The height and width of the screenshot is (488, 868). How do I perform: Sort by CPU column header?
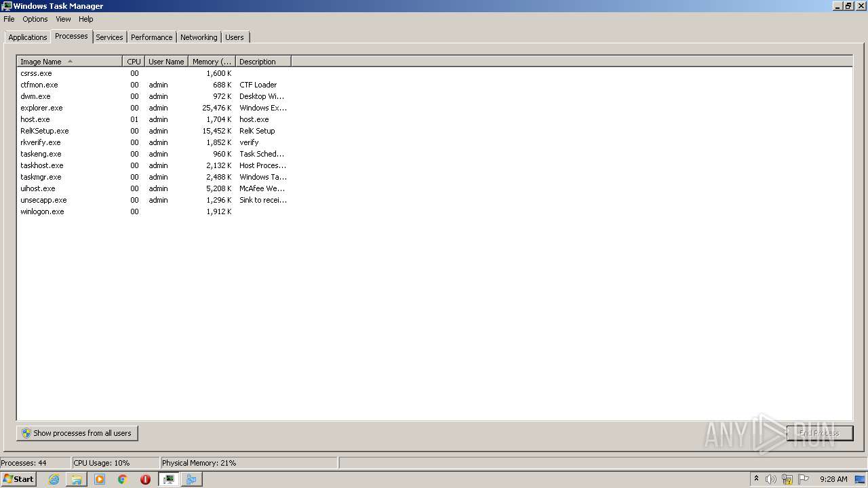(x=134, y=62)
